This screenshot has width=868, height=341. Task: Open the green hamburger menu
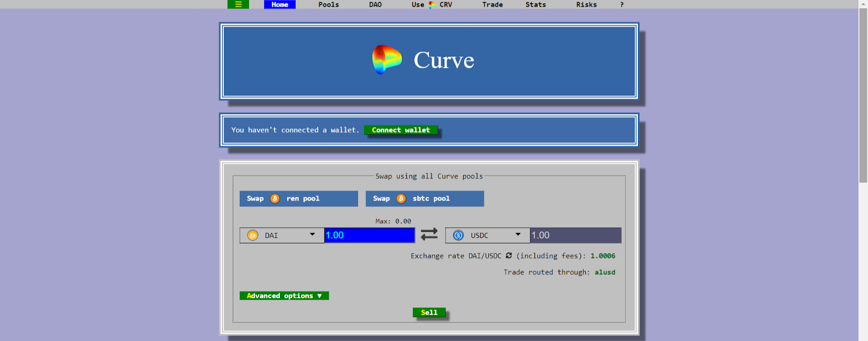click(238, 4)
